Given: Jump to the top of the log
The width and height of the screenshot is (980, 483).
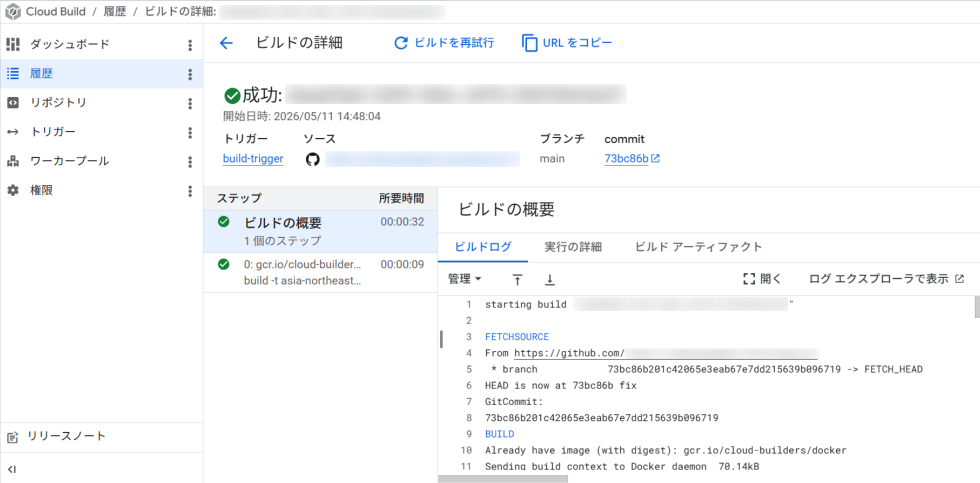Looking at the screenshot, I should (517, 279).
